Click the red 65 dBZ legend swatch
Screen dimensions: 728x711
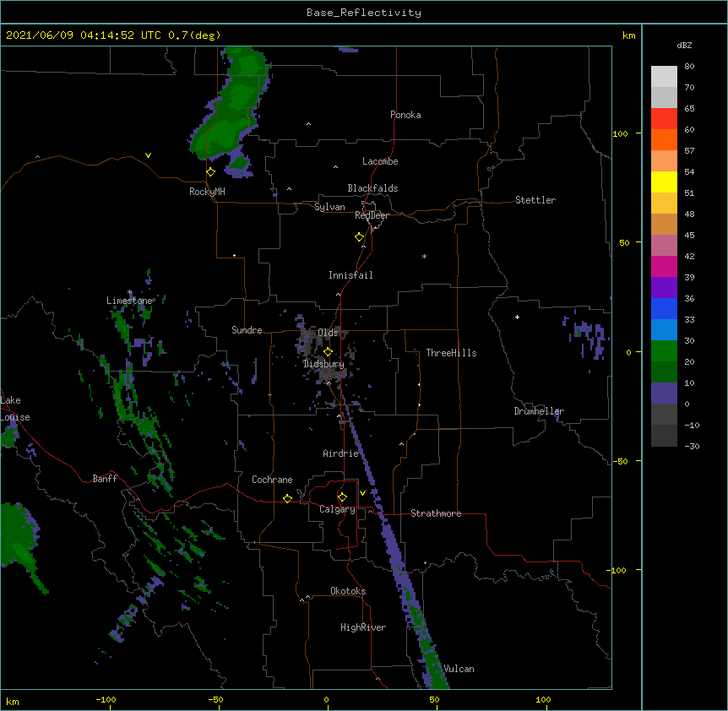[x=664, y=118]
